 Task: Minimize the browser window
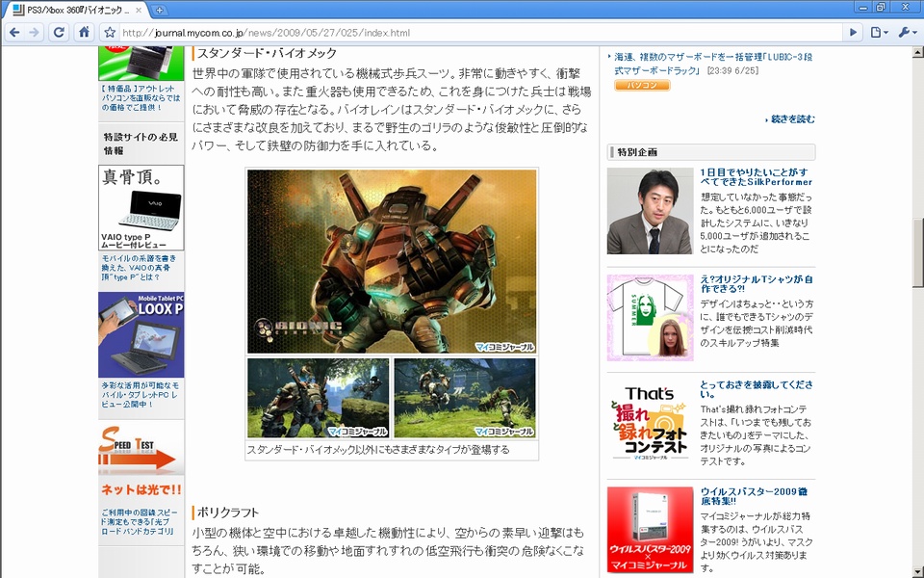click(x=863, y=8)
